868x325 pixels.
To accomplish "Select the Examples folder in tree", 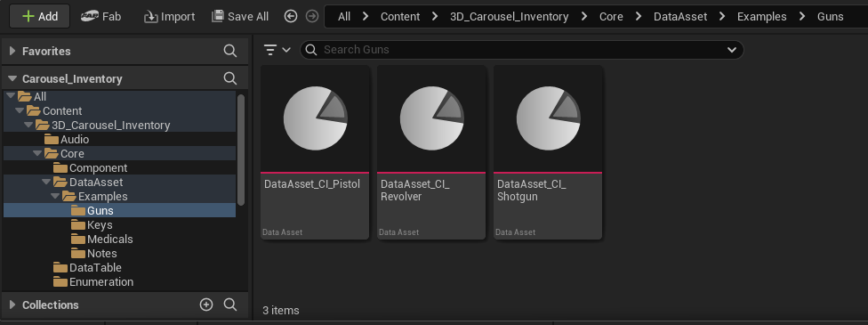I will (119, 196).
